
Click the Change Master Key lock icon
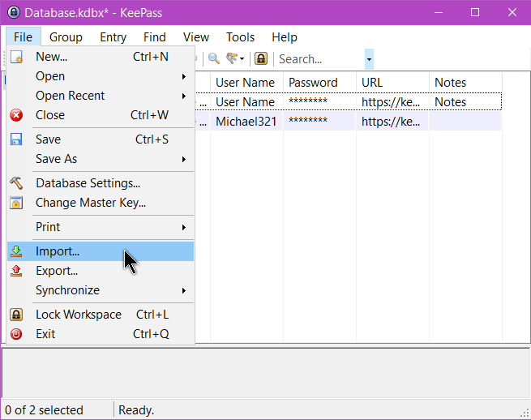16,203
